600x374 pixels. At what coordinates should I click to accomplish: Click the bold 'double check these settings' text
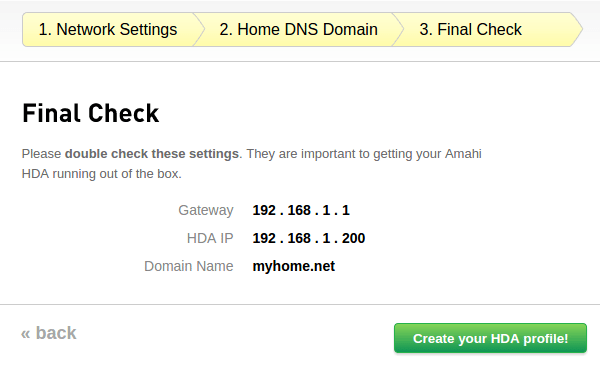(x=152, y=154)
